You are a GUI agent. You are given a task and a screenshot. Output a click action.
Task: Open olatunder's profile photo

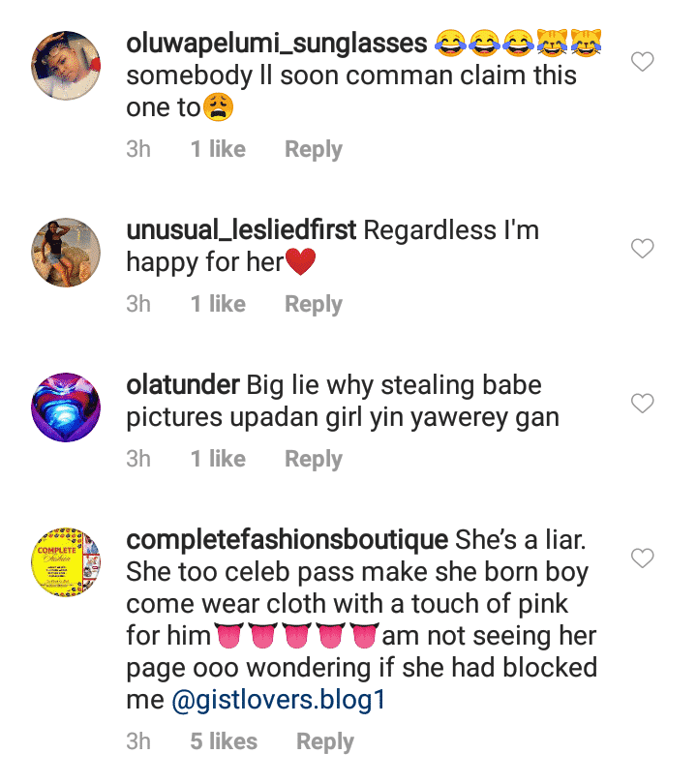click(67, 407)
